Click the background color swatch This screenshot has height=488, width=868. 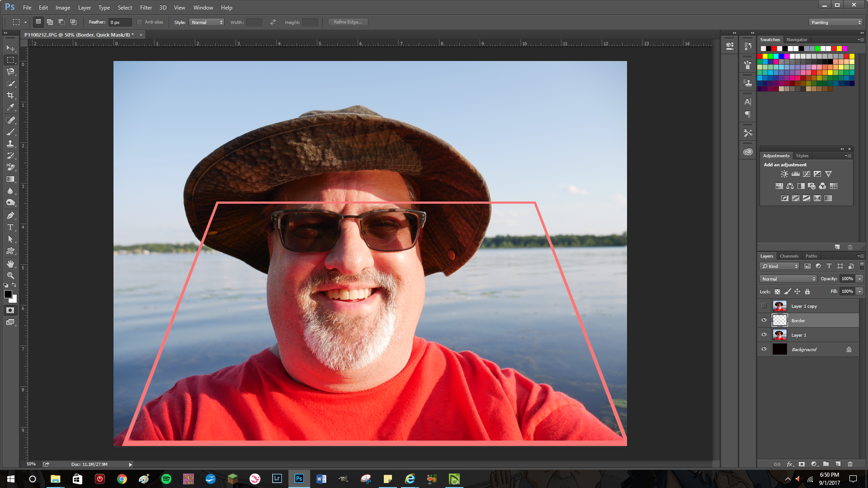14,300
